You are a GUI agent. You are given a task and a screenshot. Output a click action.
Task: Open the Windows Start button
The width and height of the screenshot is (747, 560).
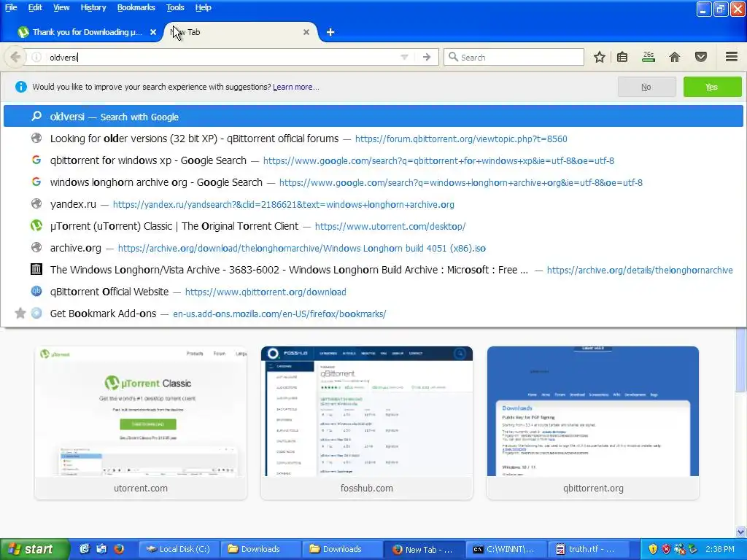[x=34, y=549]
